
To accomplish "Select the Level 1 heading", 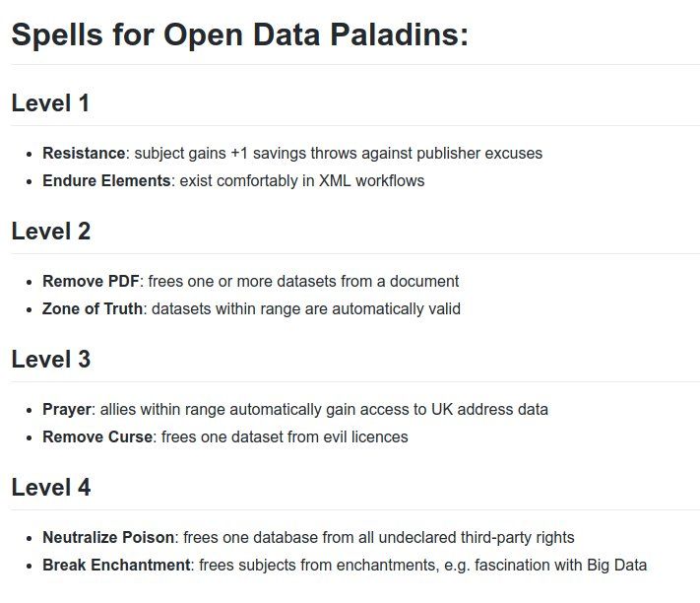I will pyautogui.click(x=50, y=103).
